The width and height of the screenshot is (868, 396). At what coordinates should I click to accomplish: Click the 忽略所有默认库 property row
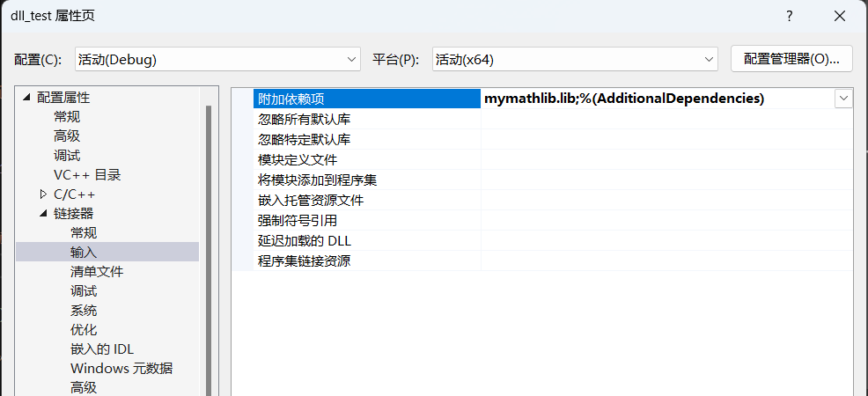(553, 119)
